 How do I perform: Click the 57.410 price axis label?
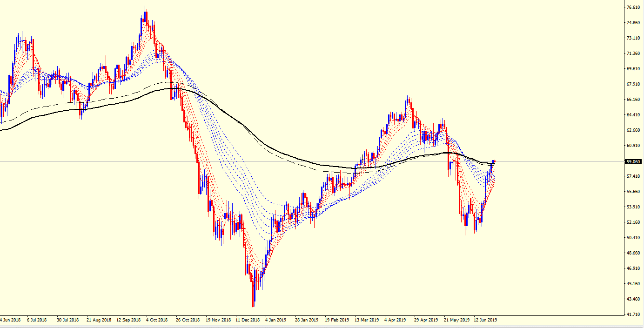(x=634, y=176)
